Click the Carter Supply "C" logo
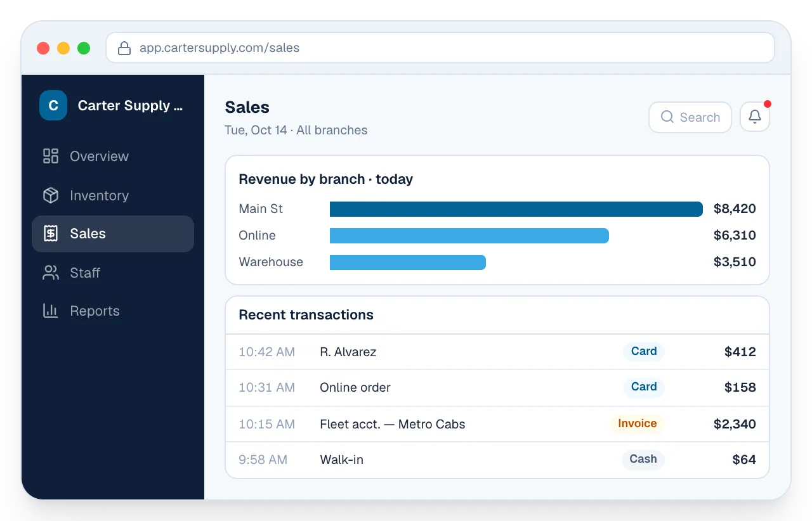Screen dimensions: 812x521 (53, 105)
